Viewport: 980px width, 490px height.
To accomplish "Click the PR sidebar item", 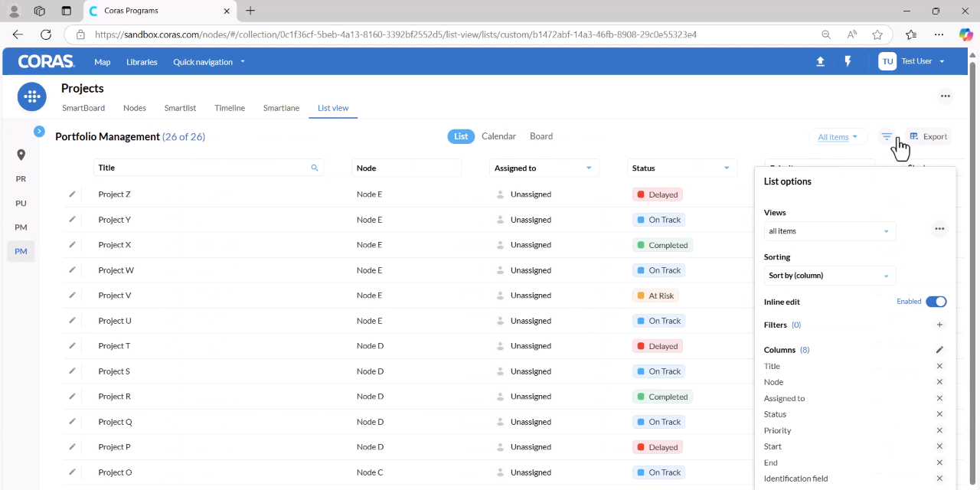I will (21, 178).
